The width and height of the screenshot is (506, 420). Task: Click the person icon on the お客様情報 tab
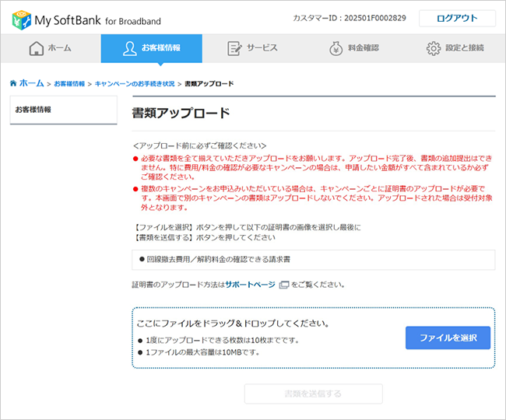coord(130,48)
